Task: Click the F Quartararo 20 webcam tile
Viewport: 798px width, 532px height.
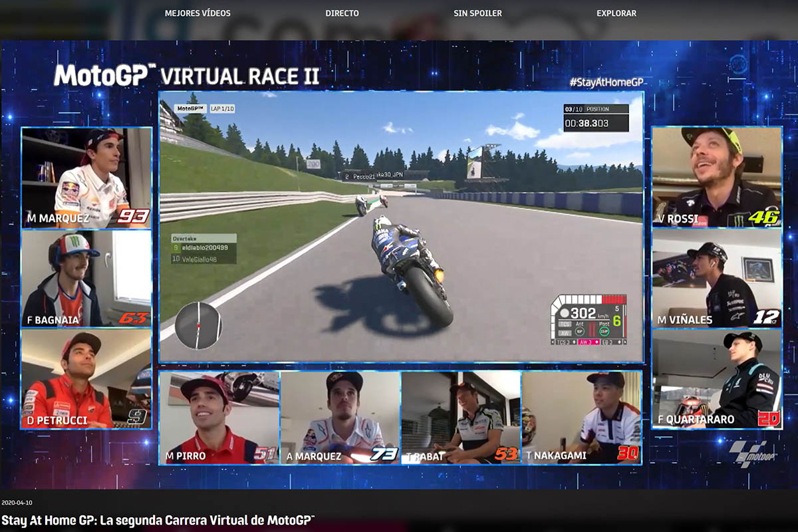Action: [x=716, y=378]
